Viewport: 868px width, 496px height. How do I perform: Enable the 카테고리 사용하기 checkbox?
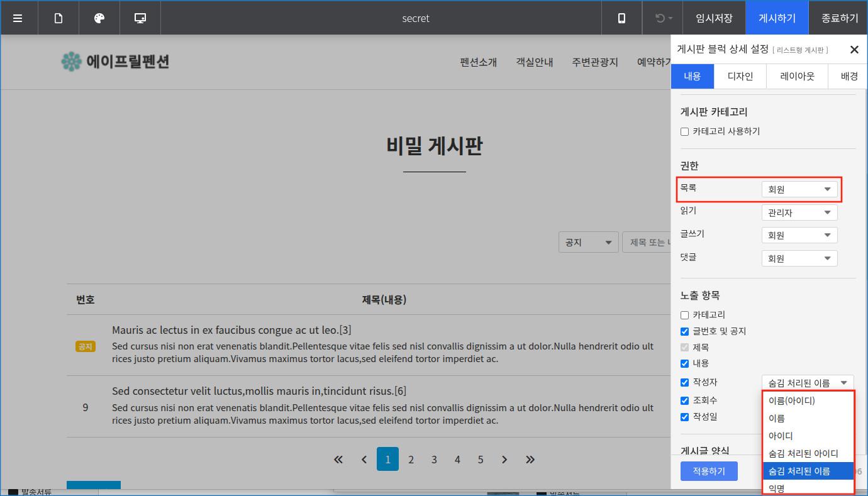[685, 131]
